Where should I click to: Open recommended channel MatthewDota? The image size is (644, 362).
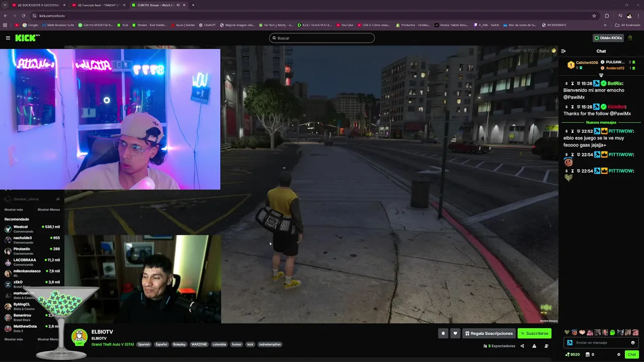pyautogui.click(x=31, y=328)
